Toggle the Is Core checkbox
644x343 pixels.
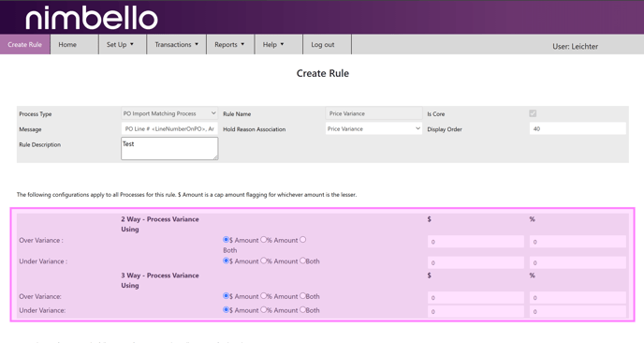[x=533, y=113]
